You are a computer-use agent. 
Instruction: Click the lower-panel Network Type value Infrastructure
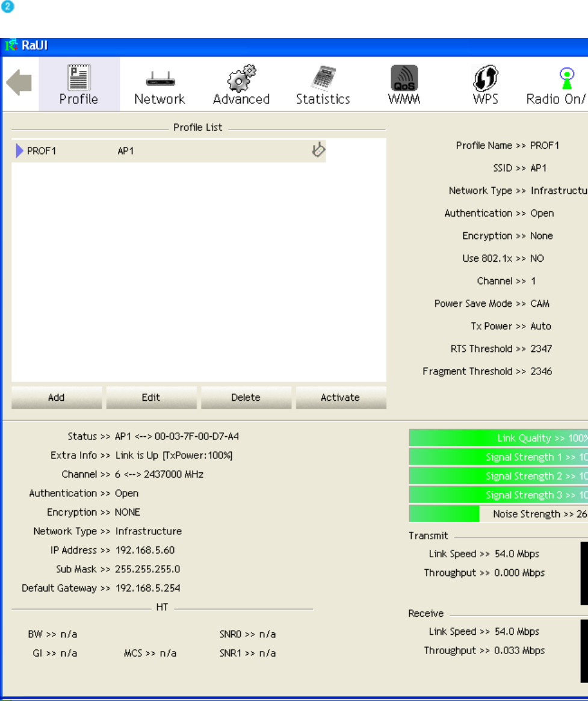pyautogui.click(x=149, y=531)
